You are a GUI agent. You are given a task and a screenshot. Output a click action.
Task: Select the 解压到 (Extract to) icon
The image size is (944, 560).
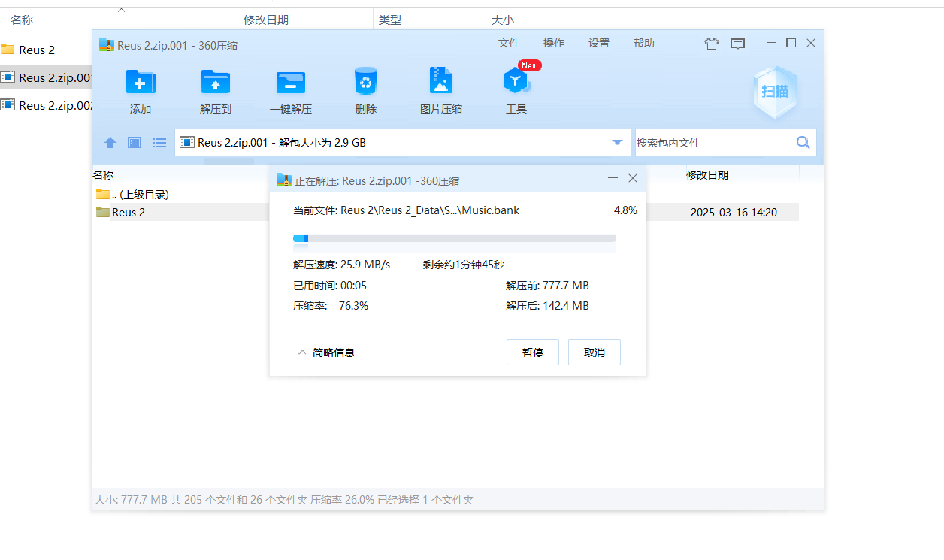coord(216,89)
